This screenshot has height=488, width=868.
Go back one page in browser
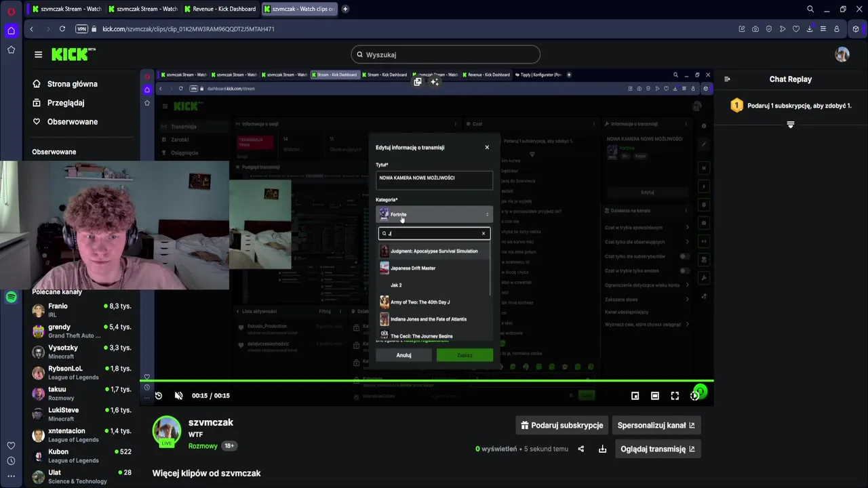31,29
